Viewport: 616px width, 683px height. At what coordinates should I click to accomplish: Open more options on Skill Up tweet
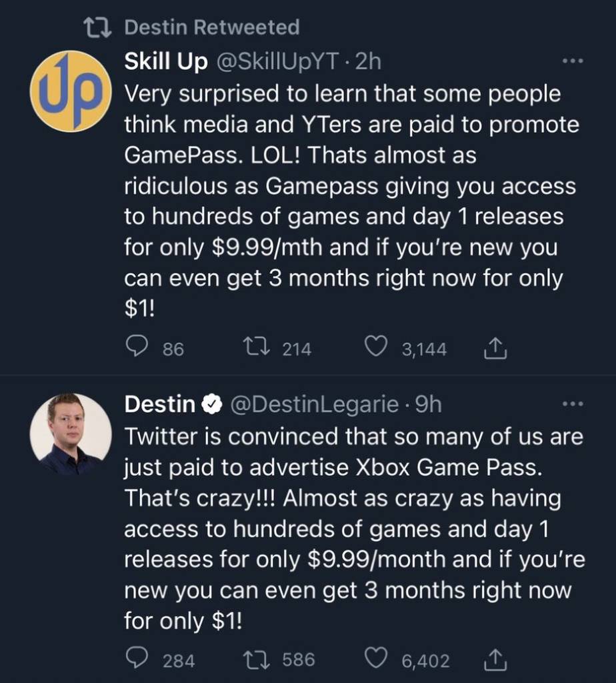[x=573, y=62]
